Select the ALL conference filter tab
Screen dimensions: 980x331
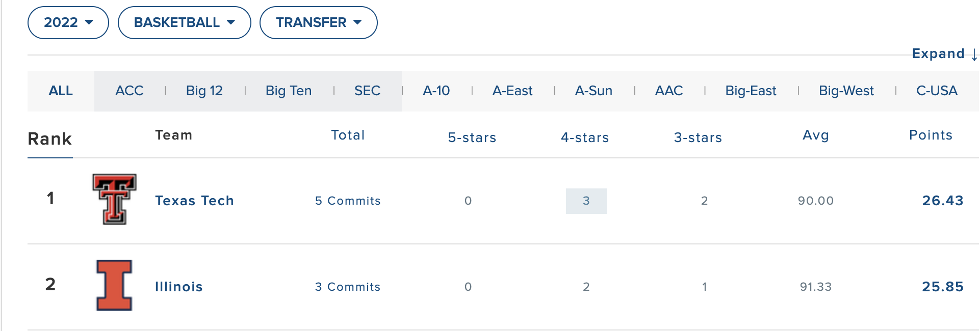coord(61,91)
